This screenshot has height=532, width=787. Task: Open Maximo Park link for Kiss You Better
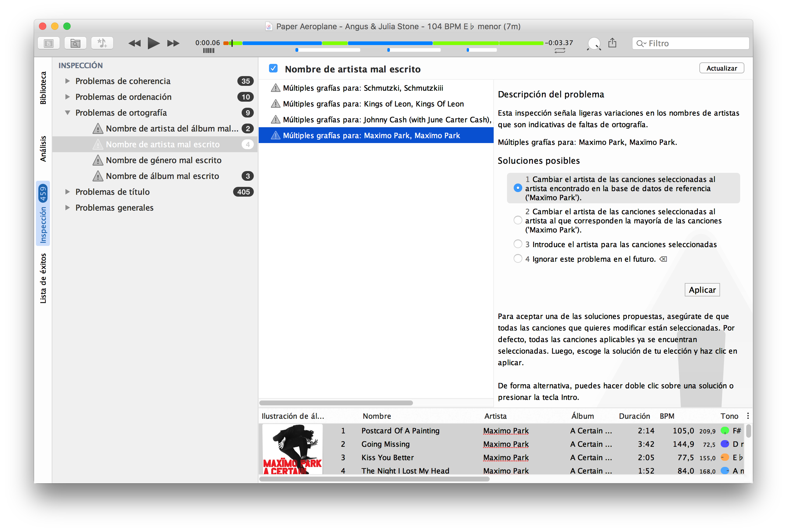505,457
